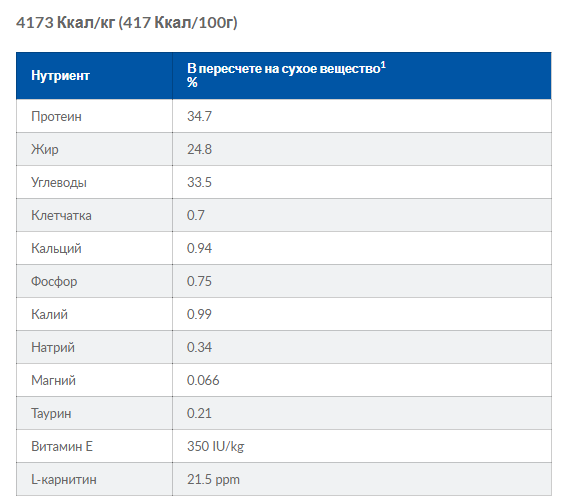Screen dimensions: 561x504
Task: Click the Натрий row label
Action: pyautogui.click(x=53, y=347)
